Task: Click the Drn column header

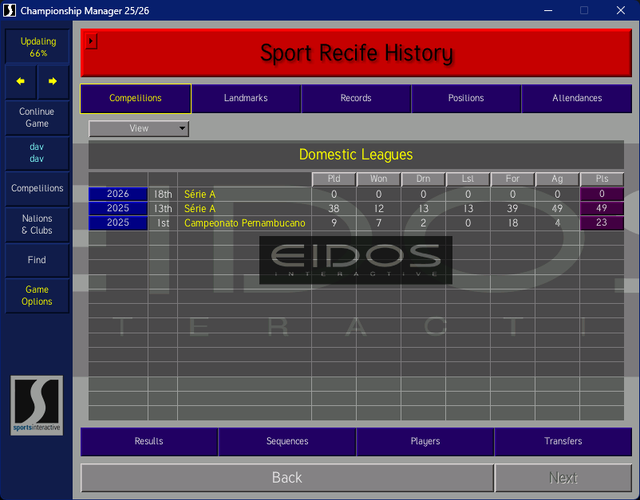Action: coord(423,179)
